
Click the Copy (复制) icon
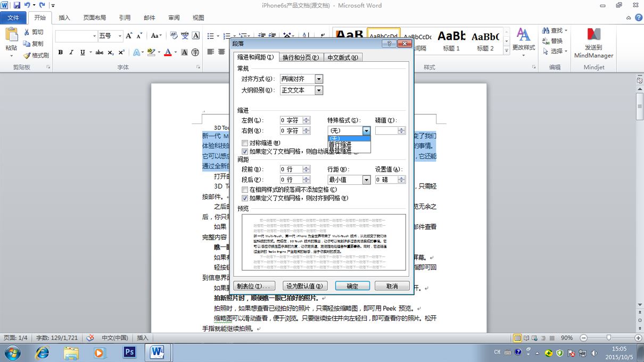tap(27, 44)
